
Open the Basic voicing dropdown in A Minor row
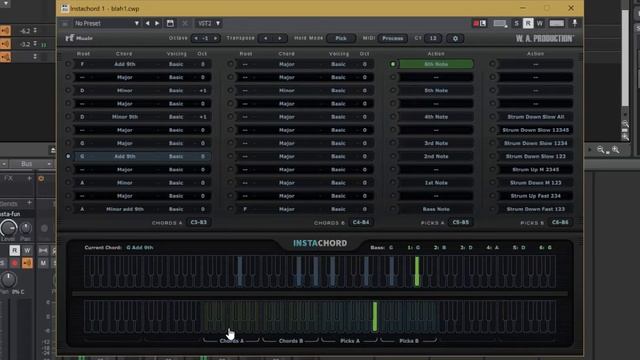(176, 183)
